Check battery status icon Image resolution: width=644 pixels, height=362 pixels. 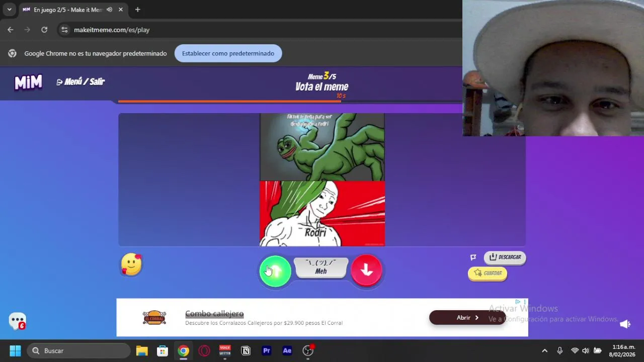click(598, 350)
